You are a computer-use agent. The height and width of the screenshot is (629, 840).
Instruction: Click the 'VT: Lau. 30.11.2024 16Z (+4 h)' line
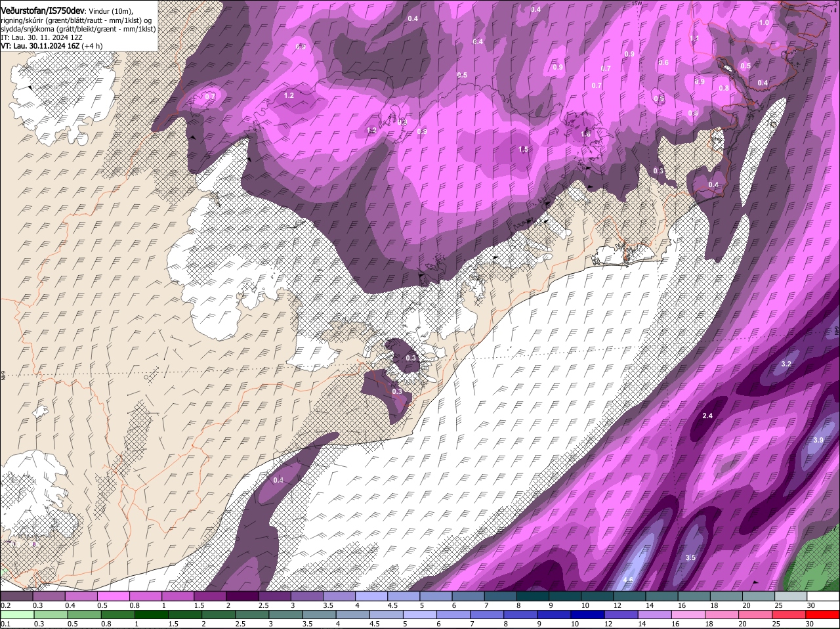(52, 46)
